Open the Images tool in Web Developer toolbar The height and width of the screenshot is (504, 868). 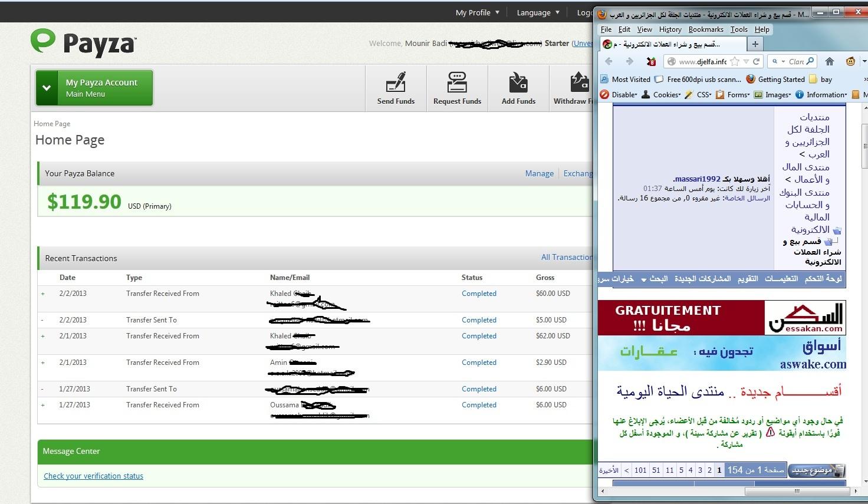(773, 94)
